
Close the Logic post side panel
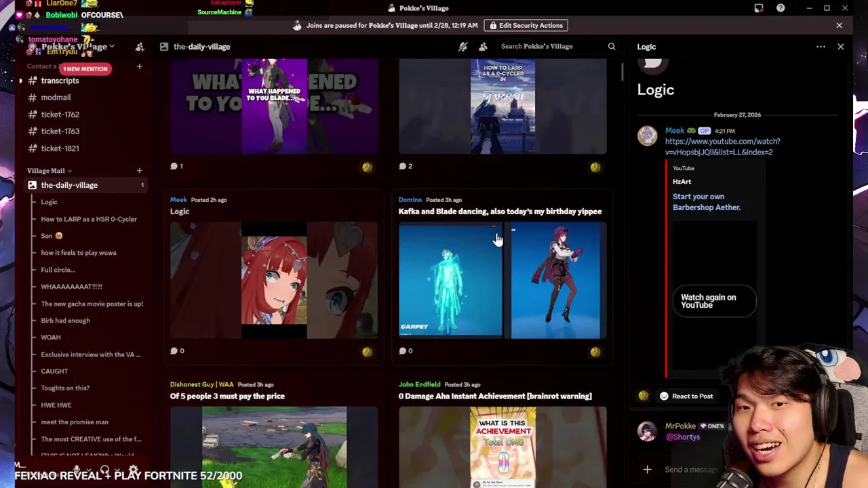[840, 47]
